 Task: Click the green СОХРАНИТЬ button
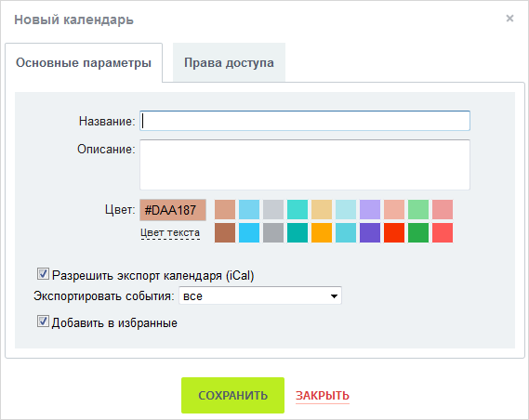pos(232,395)
